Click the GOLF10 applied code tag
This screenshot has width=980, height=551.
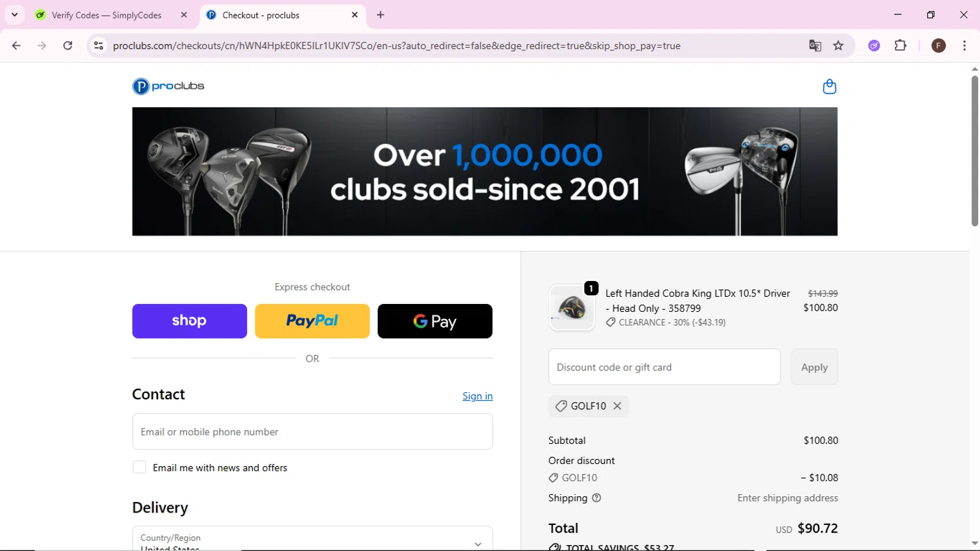click(589, 406)
